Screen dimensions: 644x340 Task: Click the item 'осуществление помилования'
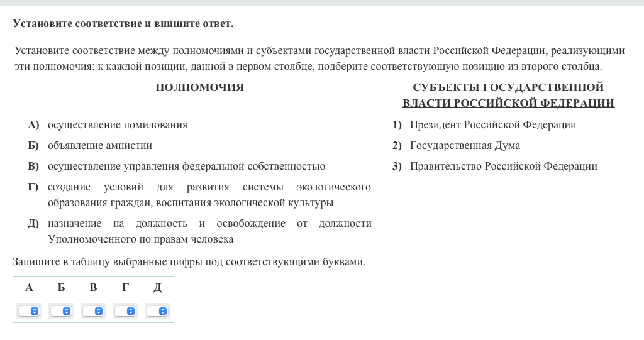[118, 124]
